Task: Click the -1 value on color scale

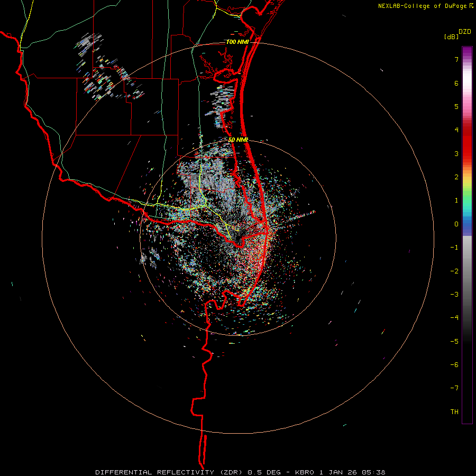Action: [454, 248]
